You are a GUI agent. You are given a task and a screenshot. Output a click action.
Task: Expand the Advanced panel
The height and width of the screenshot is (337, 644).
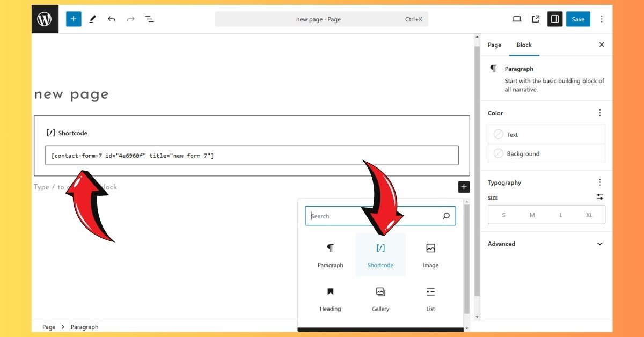(x=546, y=244)
